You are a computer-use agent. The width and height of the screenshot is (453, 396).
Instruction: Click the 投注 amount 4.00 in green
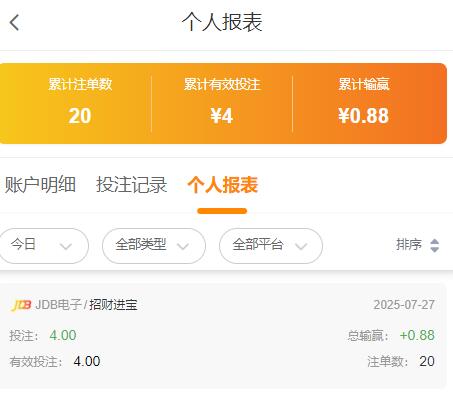click(x=63, y=335)
